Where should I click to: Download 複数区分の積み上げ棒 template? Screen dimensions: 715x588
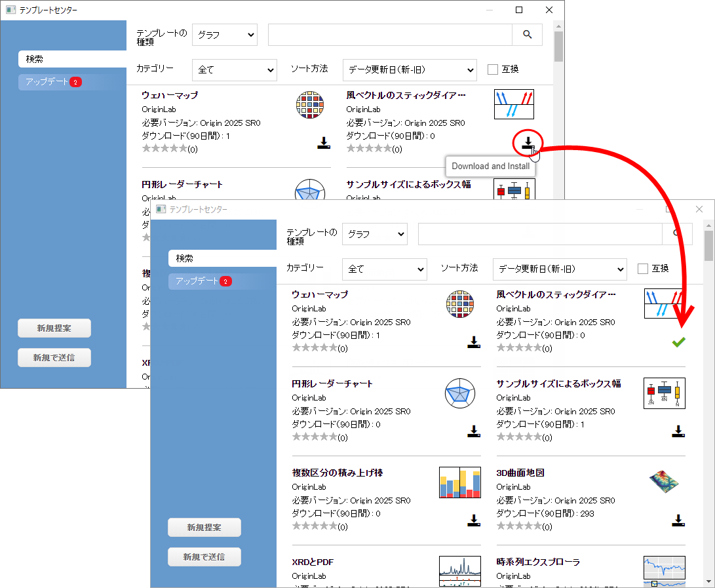pyautogui.click(x=474, y=520)
